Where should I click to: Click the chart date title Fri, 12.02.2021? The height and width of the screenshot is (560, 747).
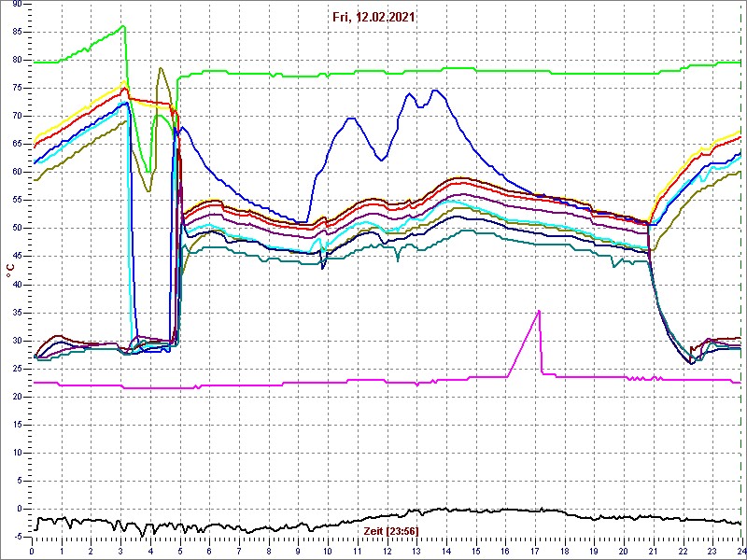[x=376, y=18]
